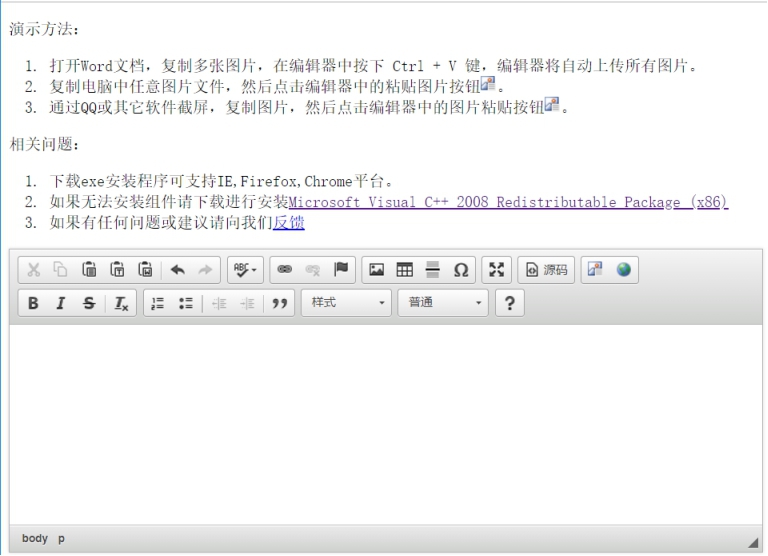The image size is (768, 556).
Task: Toggle Italic formatting
Action: (x=61, y=303)
